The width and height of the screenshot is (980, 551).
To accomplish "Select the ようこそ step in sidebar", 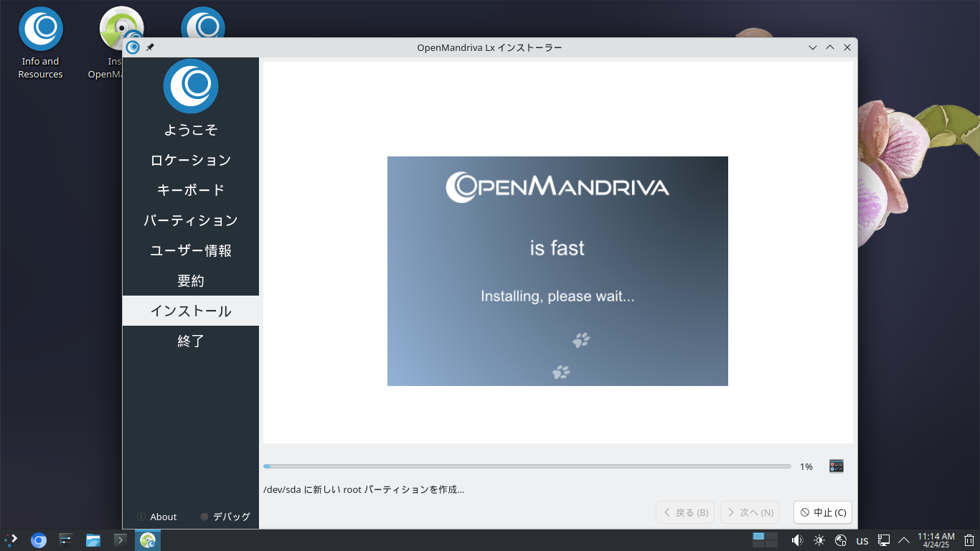I will coord(191,130).
